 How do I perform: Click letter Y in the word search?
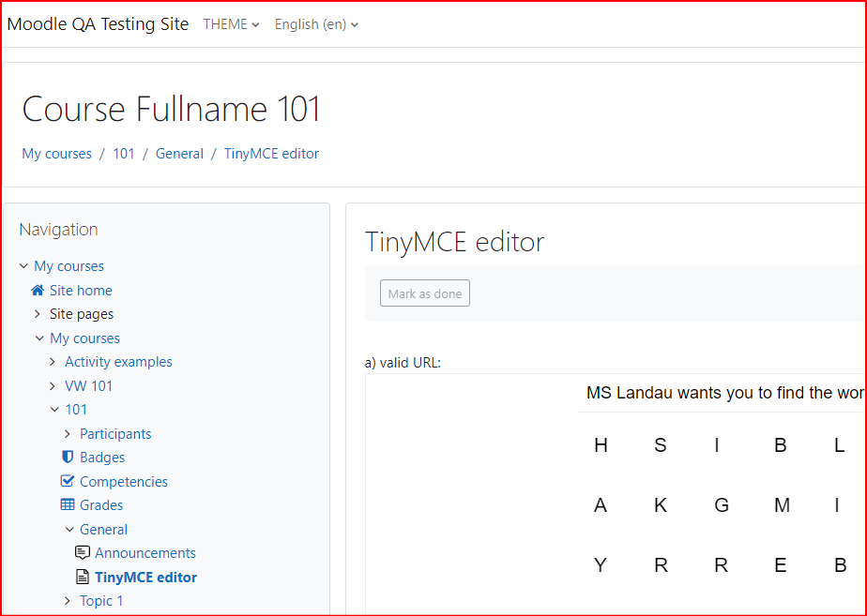(x=601, y=564)
